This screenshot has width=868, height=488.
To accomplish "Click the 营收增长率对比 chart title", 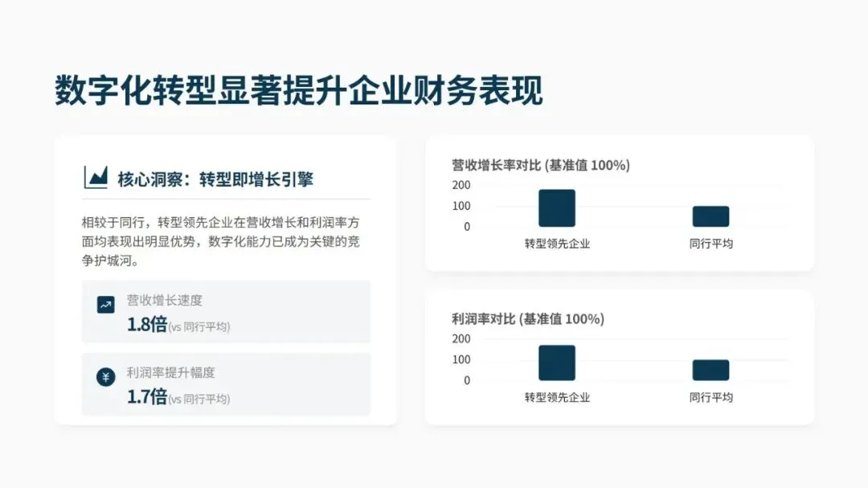I will 540,165.
